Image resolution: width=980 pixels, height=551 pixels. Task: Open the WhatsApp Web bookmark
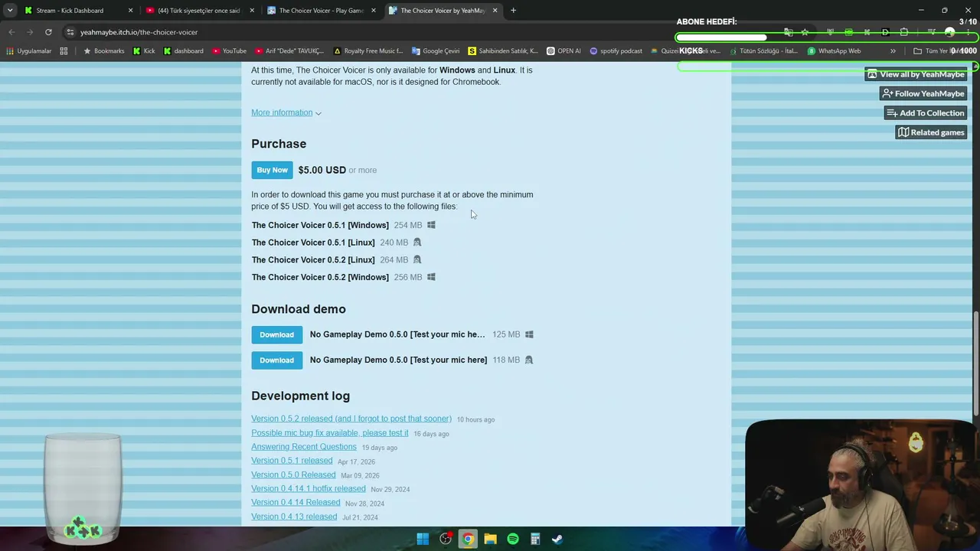[834, 51]
